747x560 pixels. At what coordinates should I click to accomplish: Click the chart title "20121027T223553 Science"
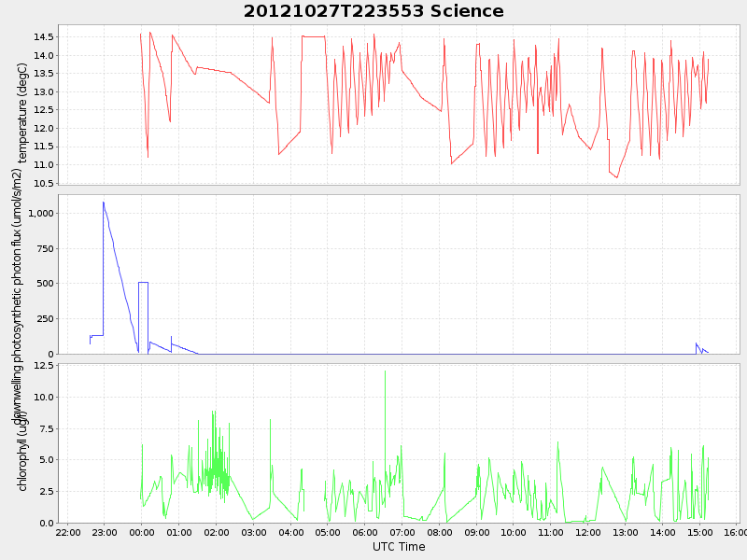(x=373, y=11)
